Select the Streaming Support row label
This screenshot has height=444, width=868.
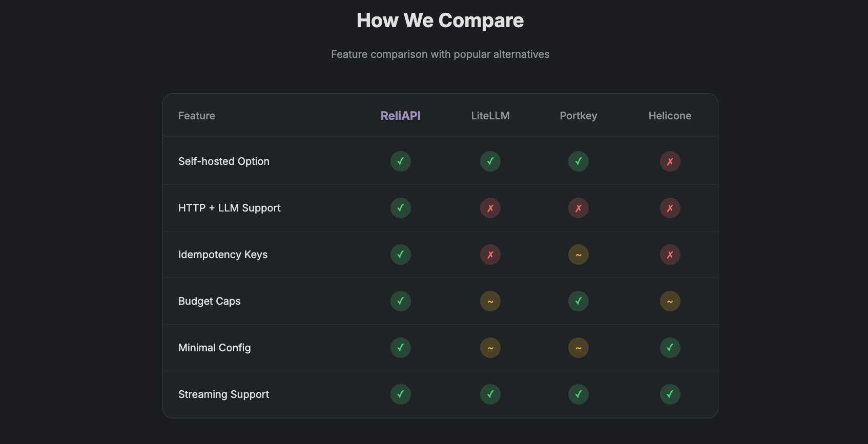[x=224, y=394]
